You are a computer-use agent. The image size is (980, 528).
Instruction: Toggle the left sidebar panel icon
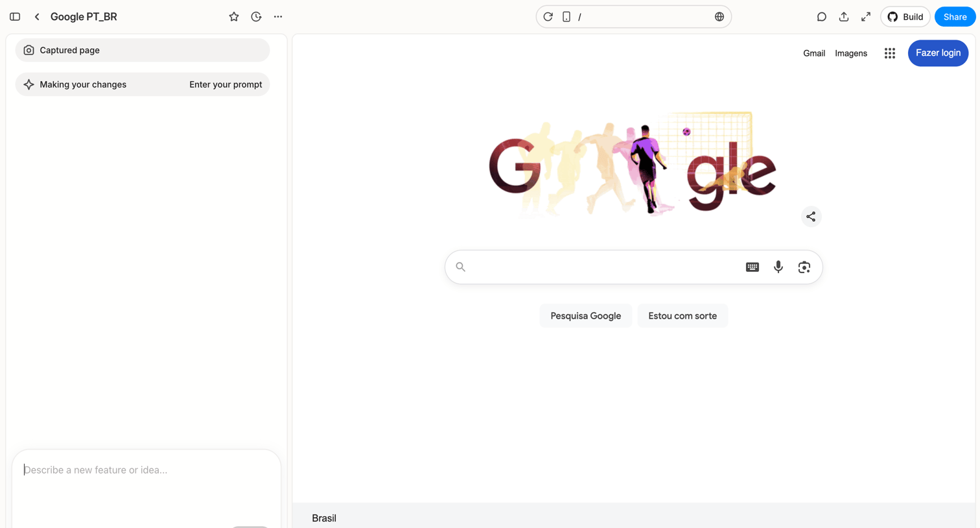15,17
